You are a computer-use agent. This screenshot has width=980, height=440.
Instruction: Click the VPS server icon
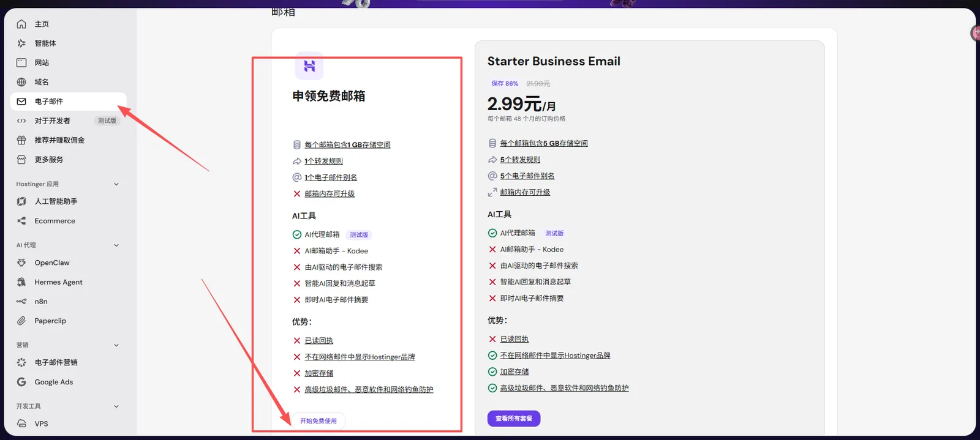click(21, 423)
